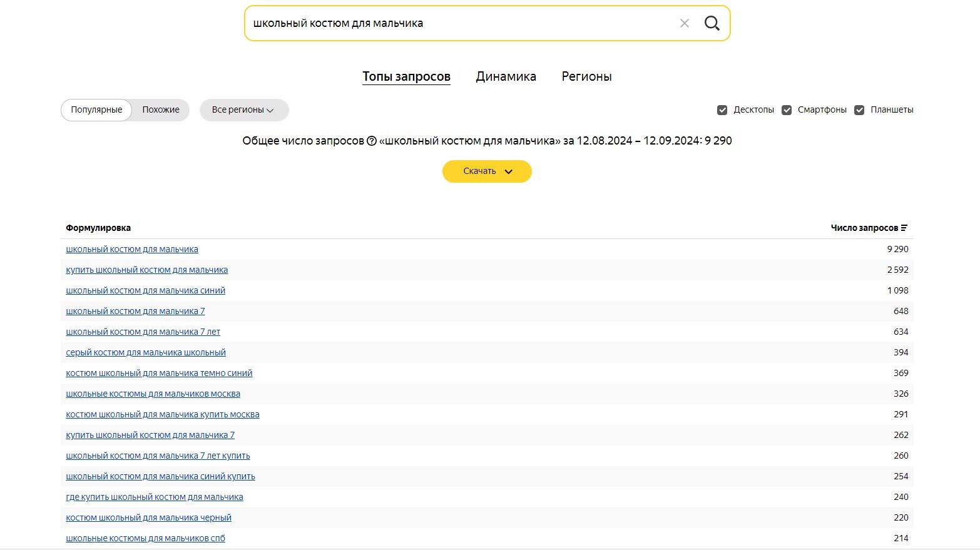The height and width of the screenshot is (550, 980).
Task: Click the sort icon beside Число запросов
Action: point(904,228)
